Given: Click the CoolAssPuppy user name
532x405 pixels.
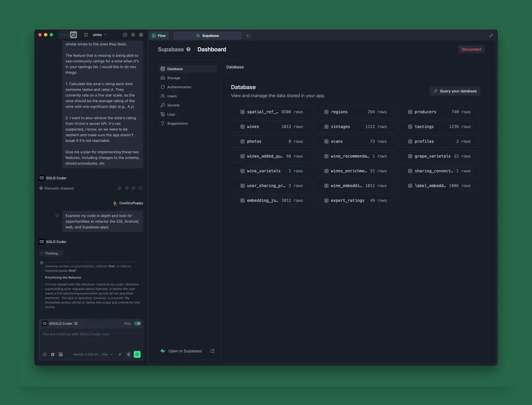Looking at the screenshot, I should tap(131, 203).
